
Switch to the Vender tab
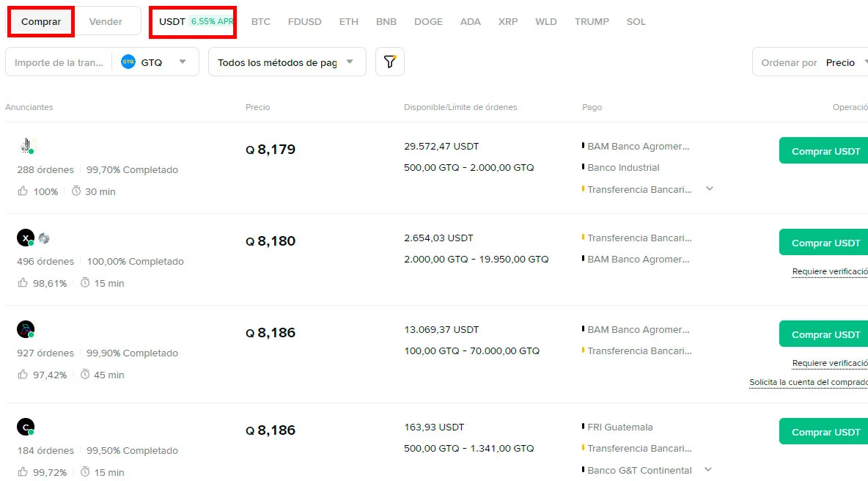pos(105,21)
